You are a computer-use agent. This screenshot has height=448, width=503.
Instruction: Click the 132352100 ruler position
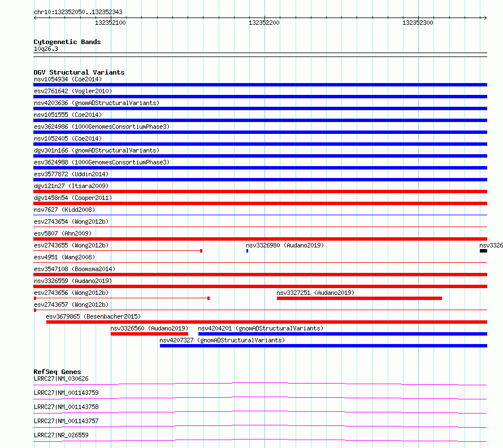[x=110, y=23]
